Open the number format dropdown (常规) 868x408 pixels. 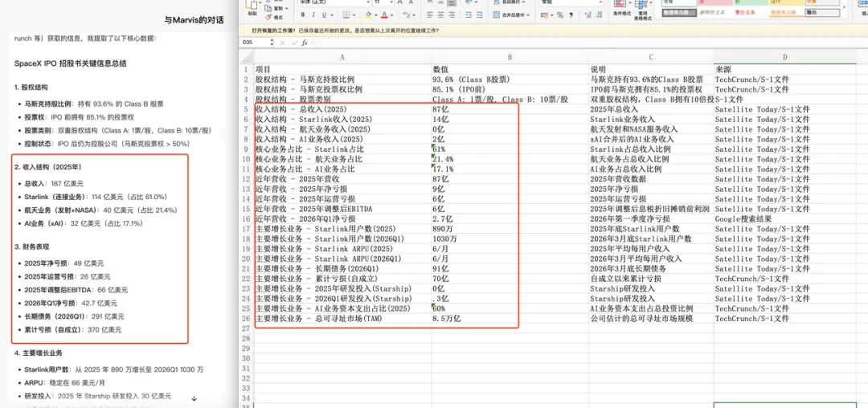[x=600, y=2]
